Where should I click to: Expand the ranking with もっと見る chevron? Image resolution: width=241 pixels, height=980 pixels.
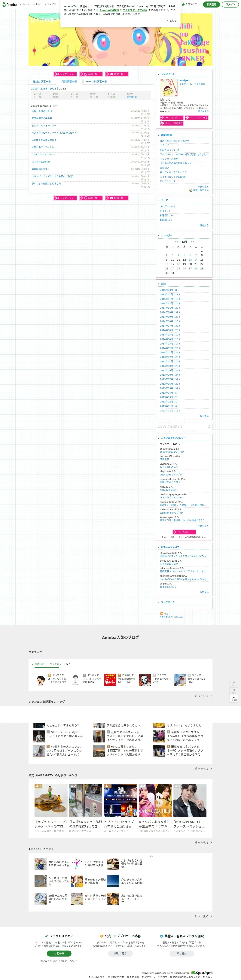[x=203, y=696]
